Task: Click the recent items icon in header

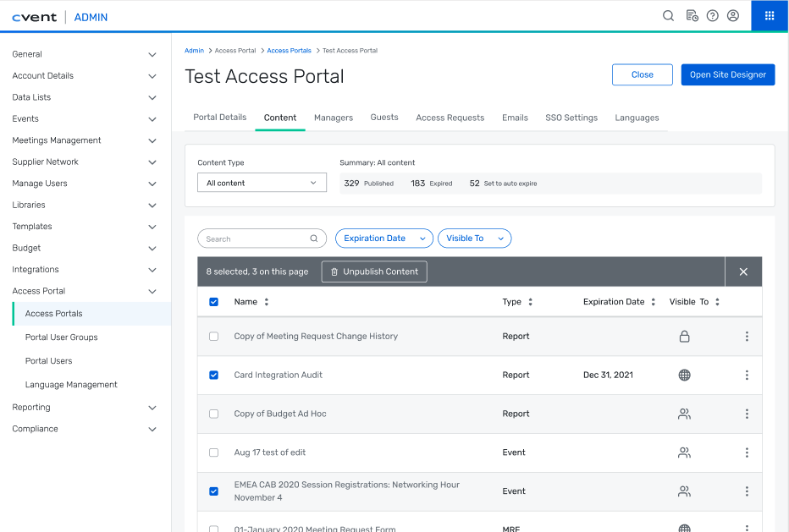Action: 692,16
